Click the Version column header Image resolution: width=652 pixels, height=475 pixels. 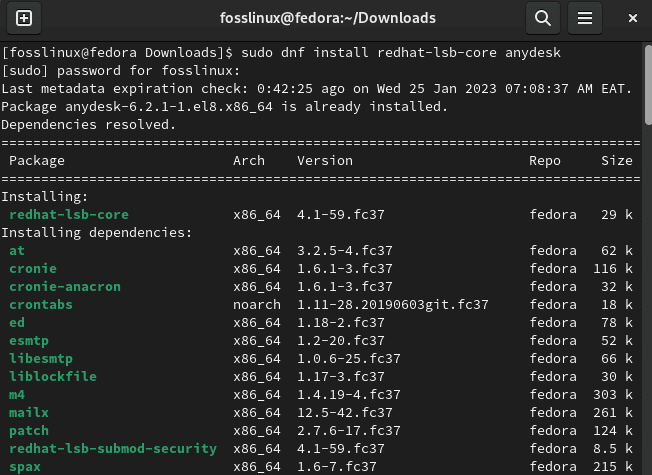click(325, 161)
